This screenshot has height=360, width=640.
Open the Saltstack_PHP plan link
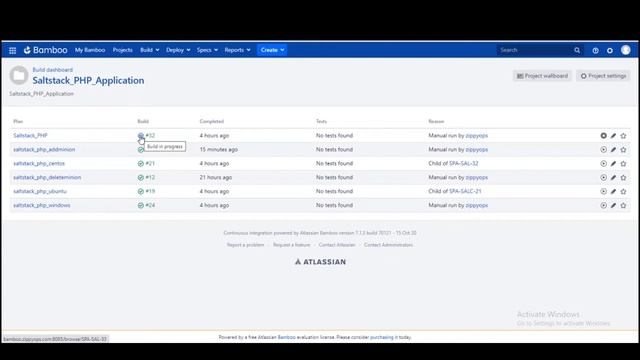click(30, 136)
